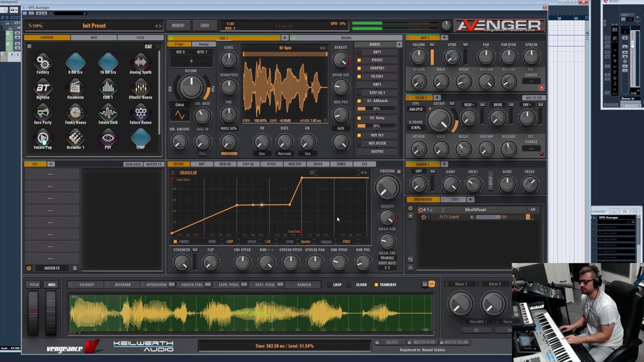644x362 pixels.
Task: Add a new oscillator next to OSC 1
Action: pos(285,38)
